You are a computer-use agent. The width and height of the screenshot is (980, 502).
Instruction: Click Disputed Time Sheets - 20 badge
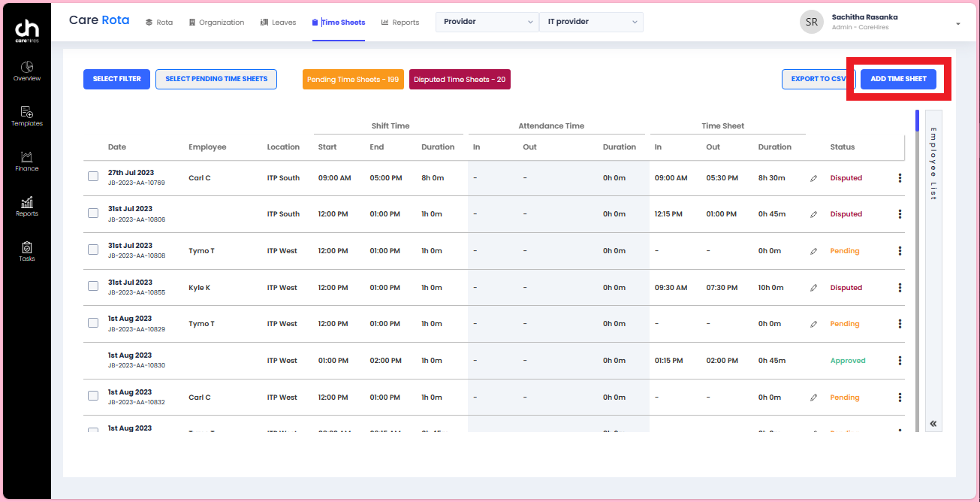click(460, 80)
